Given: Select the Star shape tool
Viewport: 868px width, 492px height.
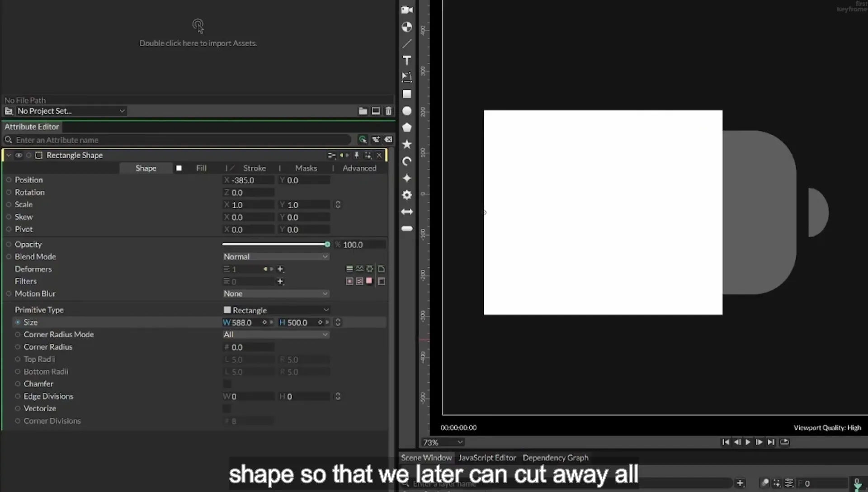Looking at the screenshot, I should pyautogui.click(x=407, y=144).
